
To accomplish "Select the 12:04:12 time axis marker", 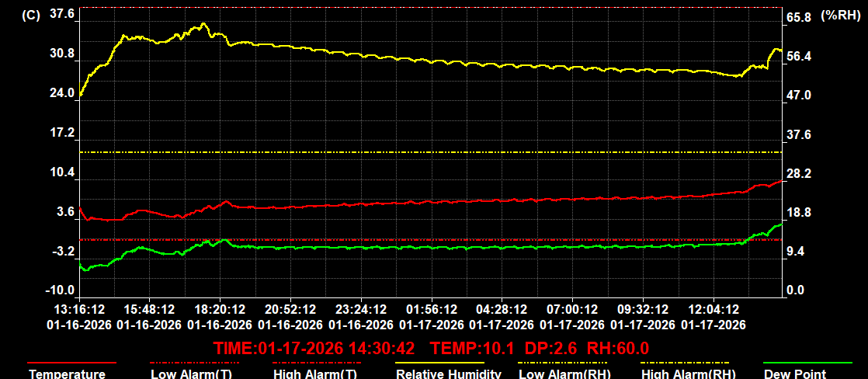I will [713, 309].
